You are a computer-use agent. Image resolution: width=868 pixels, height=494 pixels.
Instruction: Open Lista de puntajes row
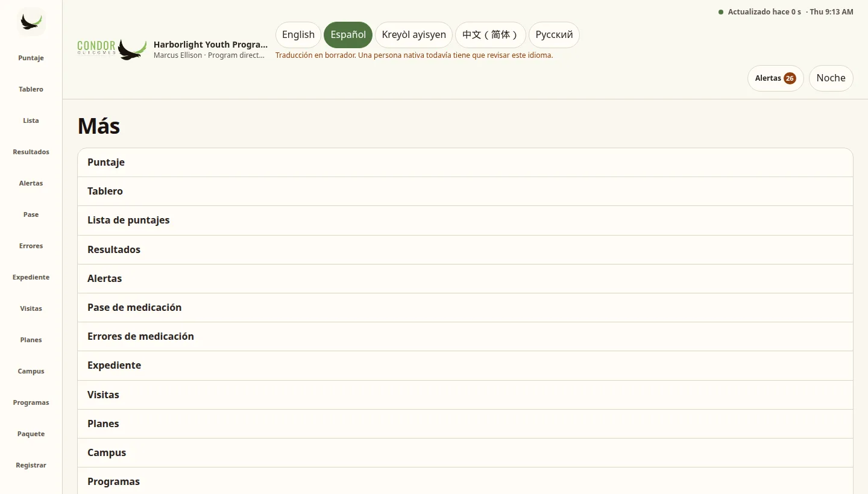pos(465,220)
